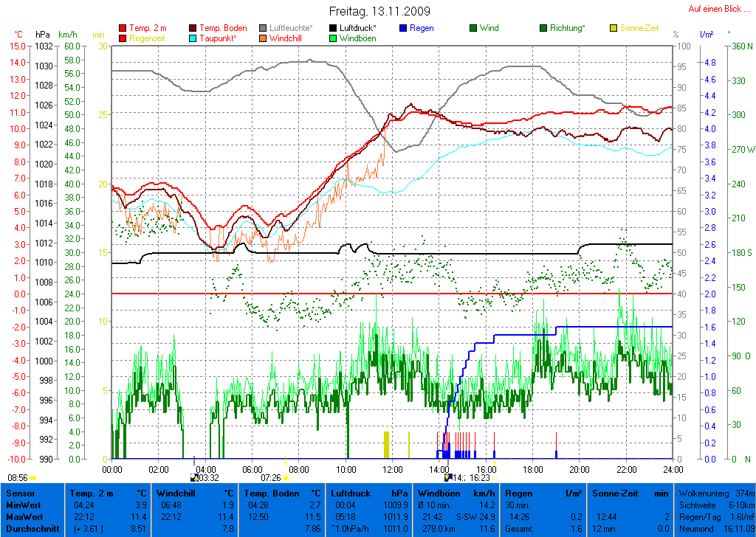
Task: Open the 'Auf einen Blick ...' link
Action: 714,9
